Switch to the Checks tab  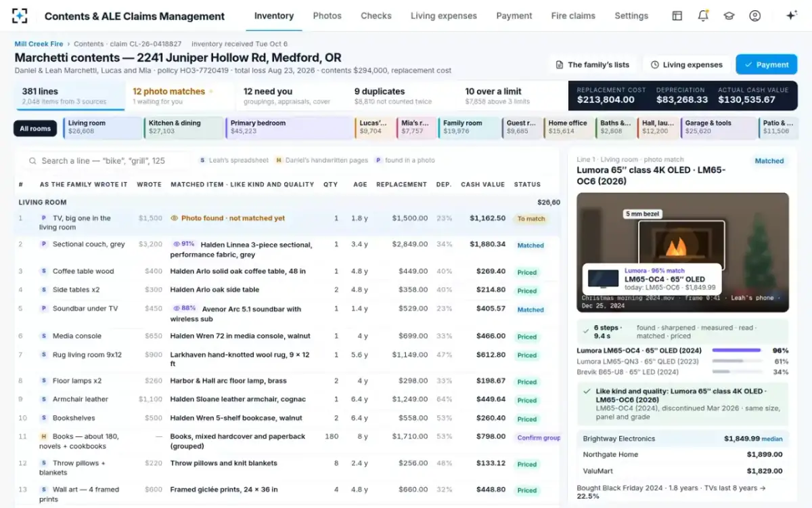tap(376, 16)
